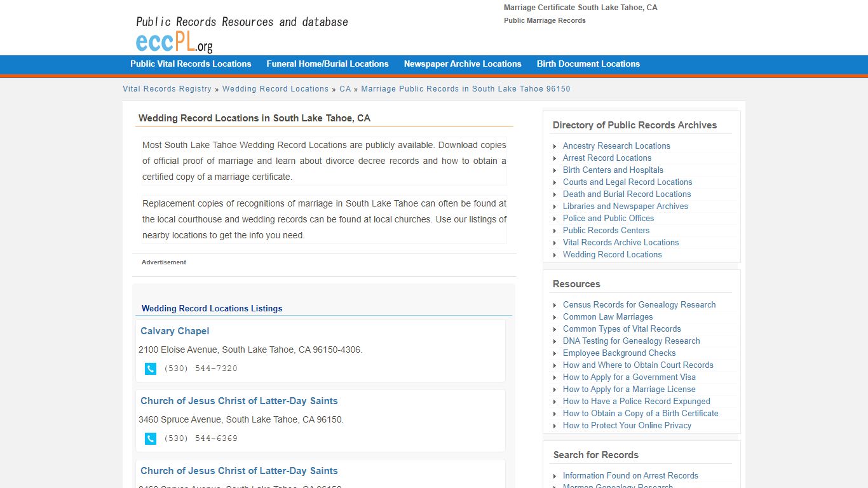Viewport: 868px width, 488px height.
Task: Open Vital Records Archive Locations link
Action: coord(621,242)
